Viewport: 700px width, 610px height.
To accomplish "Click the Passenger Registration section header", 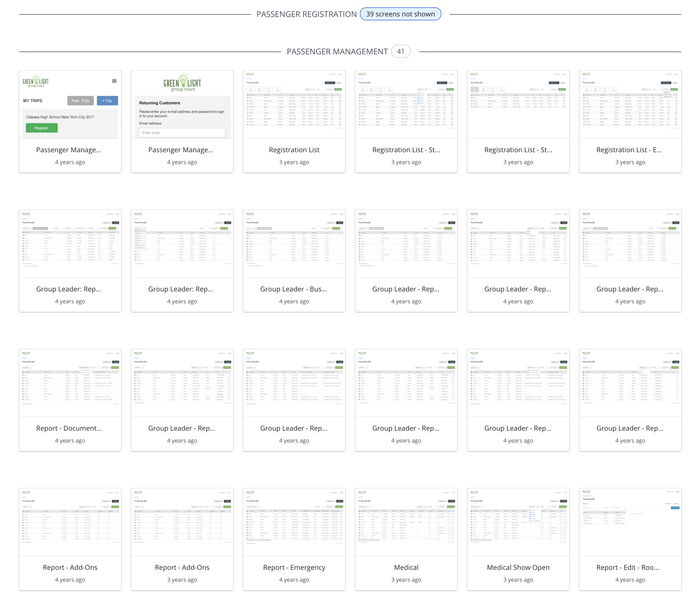I will pyautogui.click(x=306, y=14).
